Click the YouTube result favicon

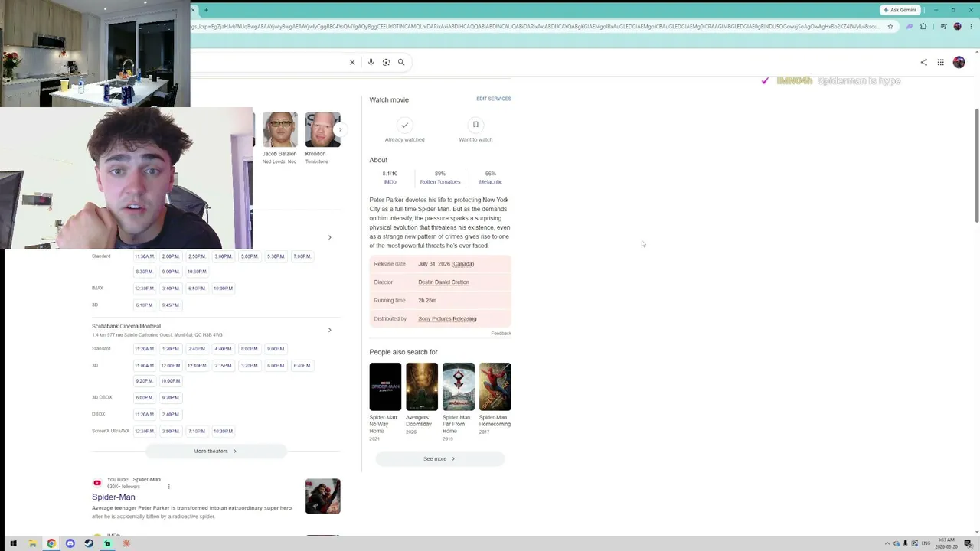pyautogui.click(x=97, y=483)
